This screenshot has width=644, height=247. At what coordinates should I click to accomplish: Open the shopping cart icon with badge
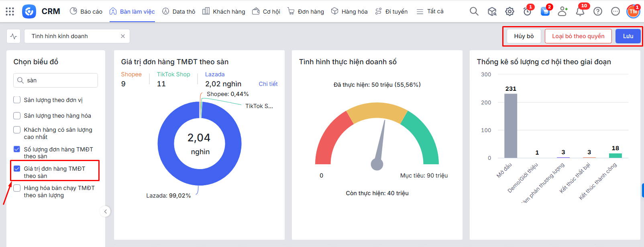point(545,12)
